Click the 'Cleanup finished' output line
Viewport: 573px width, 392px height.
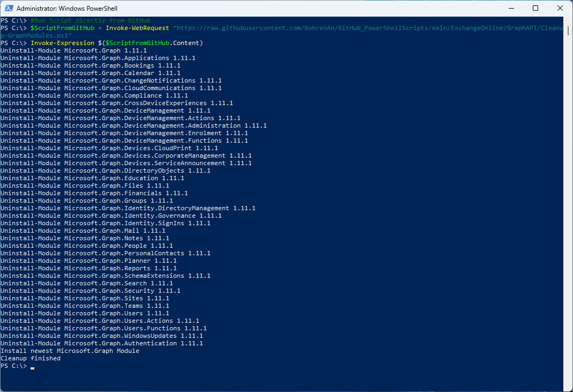(31, 358)
